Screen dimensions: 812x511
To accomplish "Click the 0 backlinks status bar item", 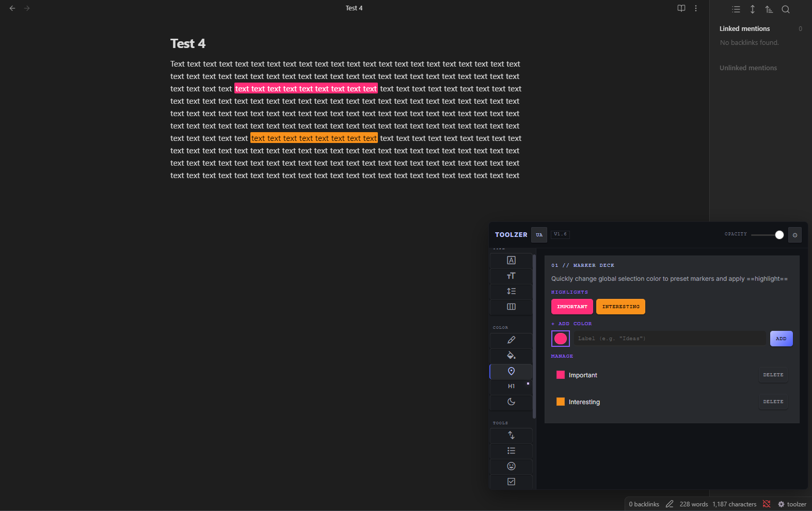I will 644,504.
